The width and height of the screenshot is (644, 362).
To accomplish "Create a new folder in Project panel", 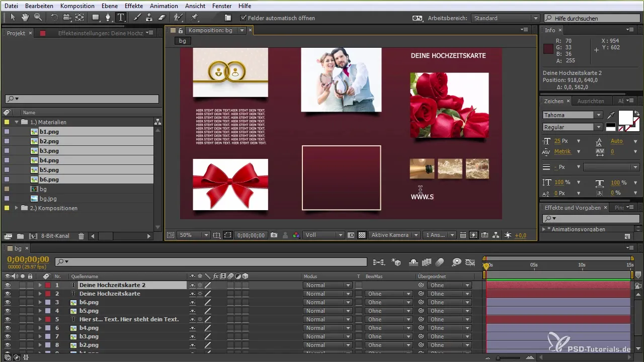I will (21, 236).
